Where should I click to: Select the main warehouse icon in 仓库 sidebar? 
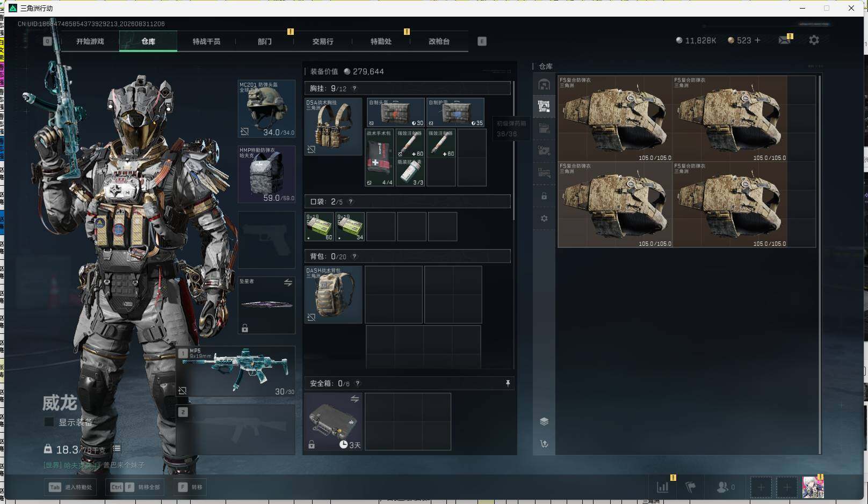point(544,85)
